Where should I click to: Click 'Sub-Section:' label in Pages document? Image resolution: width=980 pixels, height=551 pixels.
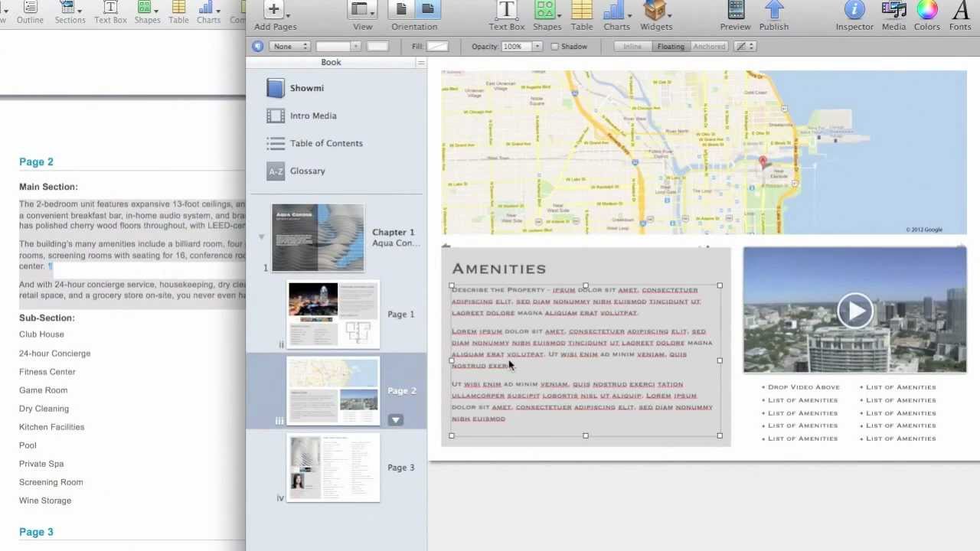(47, 318)
